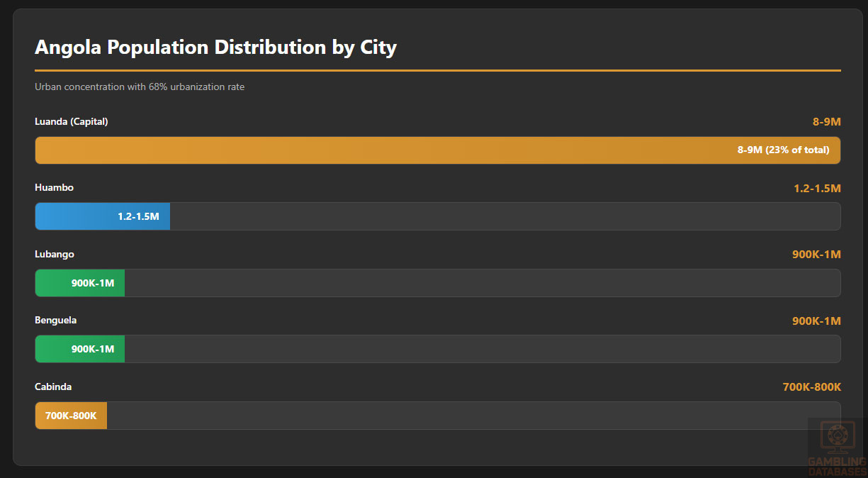Click the orange 900K-1M value for Lubango
Viewport: 868px width, 478px height.
(816, 255)
